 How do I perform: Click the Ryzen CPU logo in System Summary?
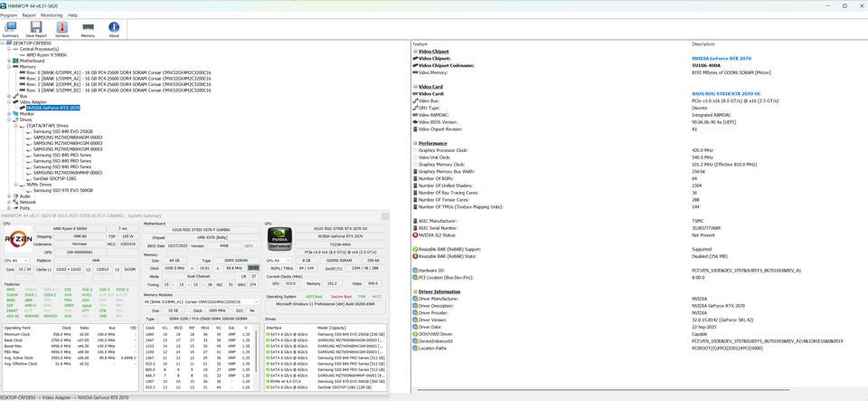[18, 240]
